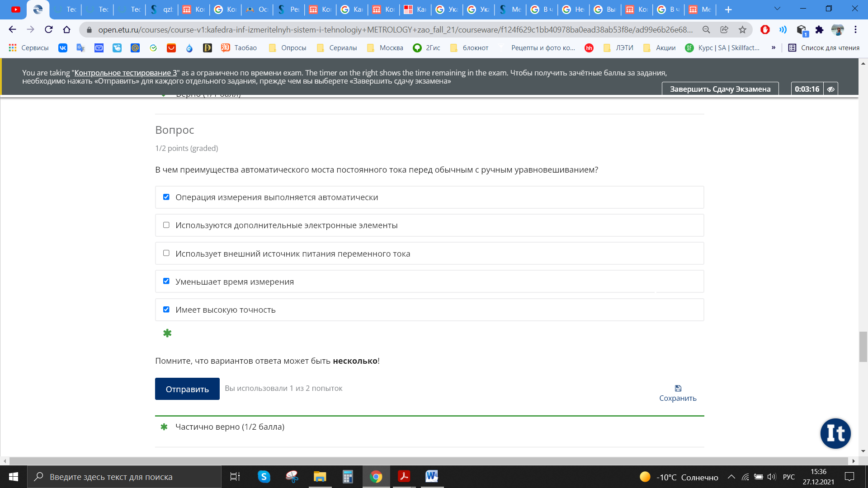Open the red adblock extension icon
Viewport: 868px width, 488px height.
coord(765,30)
